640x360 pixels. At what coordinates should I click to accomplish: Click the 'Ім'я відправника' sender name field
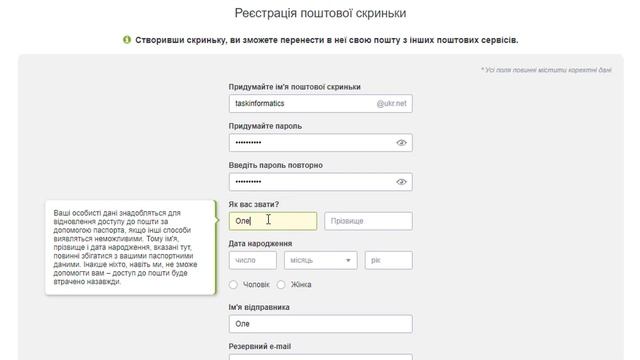[321, 324]
